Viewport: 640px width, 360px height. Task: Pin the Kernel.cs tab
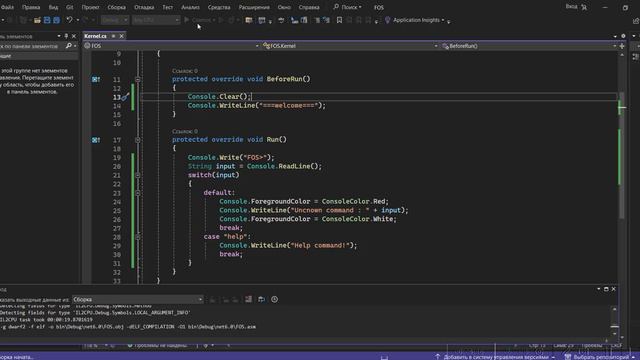click(113, 36)
